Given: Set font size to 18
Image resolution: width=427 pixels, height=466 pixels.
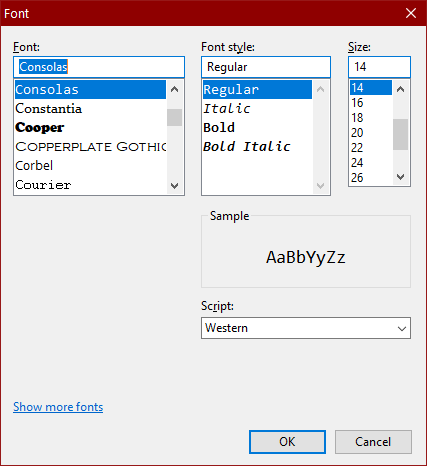Looking at the screenshot, I should (371, 118).
